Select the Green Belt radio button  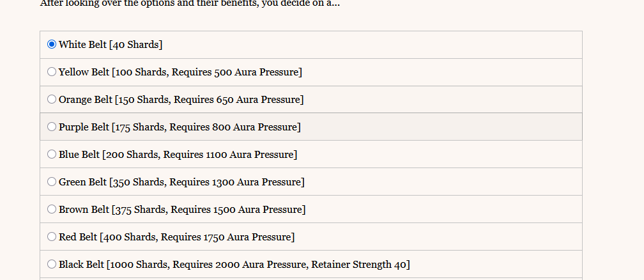click(x=52, y=182)
